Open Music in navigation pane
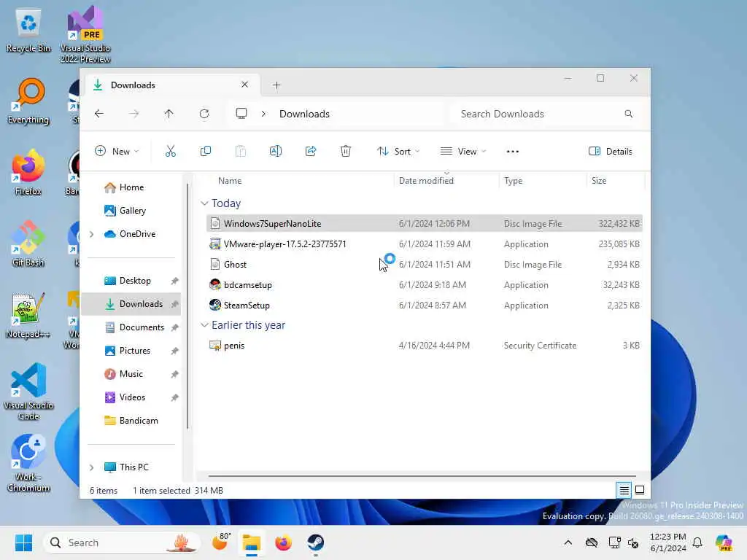This screenshot has height=560, width=747. 131,374
